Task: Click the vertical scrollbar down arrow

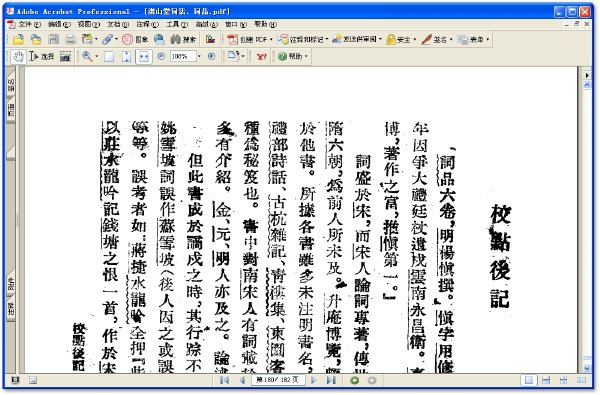Action: point(587,368)
